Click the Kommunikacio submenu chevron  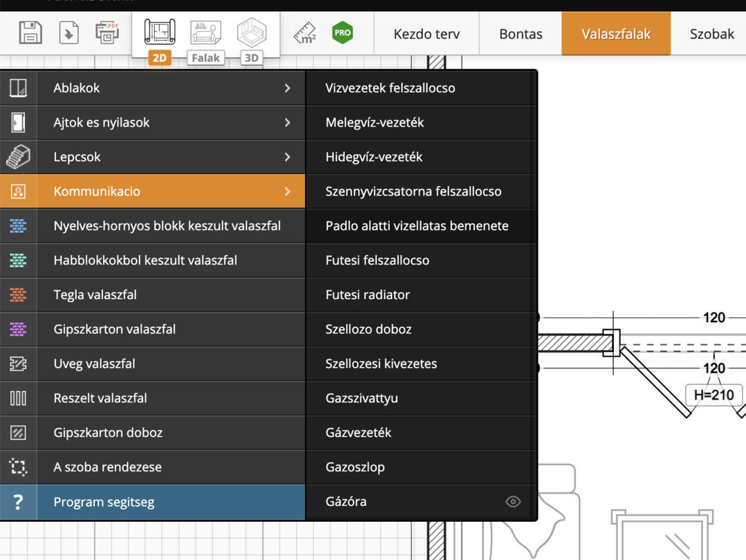288,192
